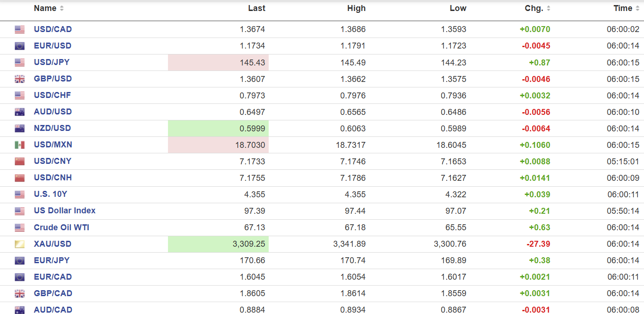Open the USD/CNH currency pair link
Screen dimensions: 644x314
pos(53,178)
